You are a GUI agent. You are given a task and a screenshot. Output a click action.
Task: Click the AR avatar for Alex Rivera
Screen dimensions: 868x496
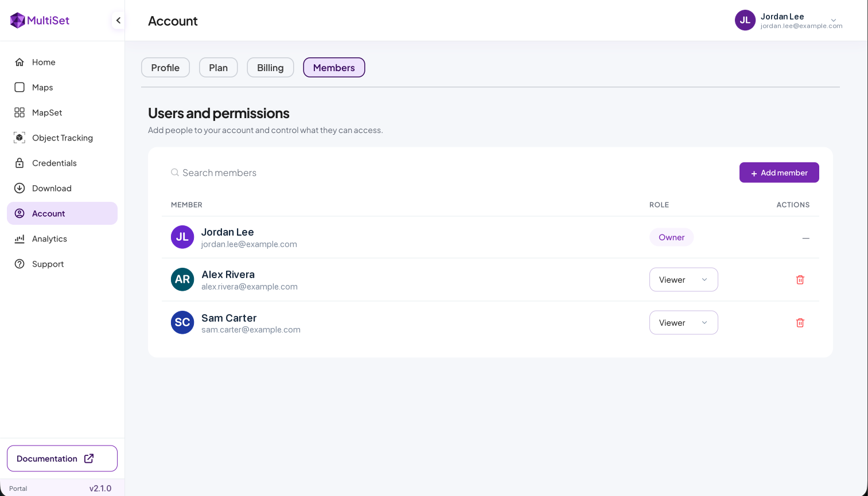click(x=182, y=279)
